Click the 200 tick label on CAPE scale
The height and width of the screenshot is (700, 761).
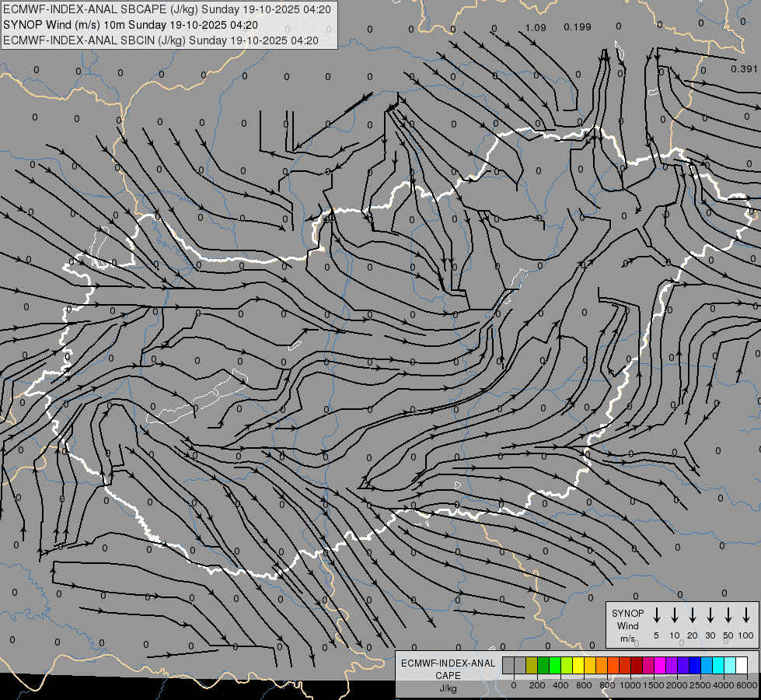coord(537,685)
